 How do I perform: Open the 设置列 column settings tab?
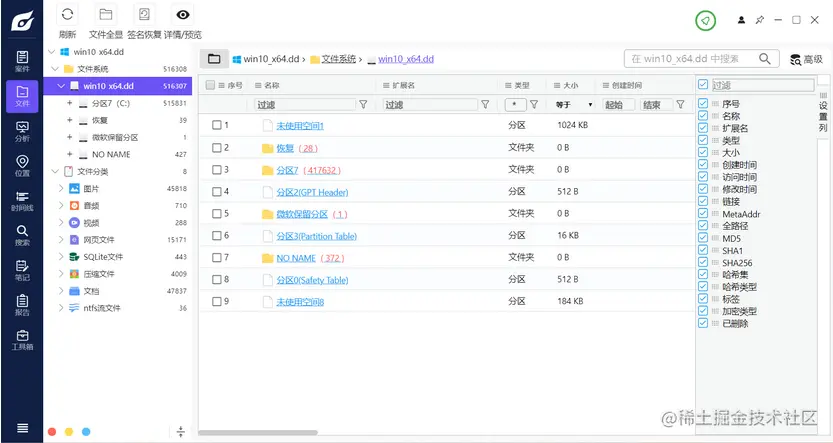click(823, 110)
